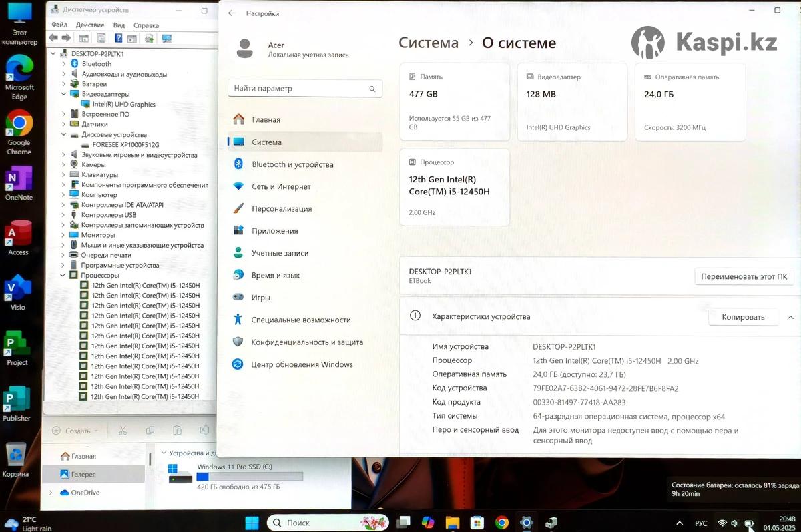Expand the Мониторы device category
Image resolution: width=801 pixels, height=532 pixels.
click(x=63, y=235)
